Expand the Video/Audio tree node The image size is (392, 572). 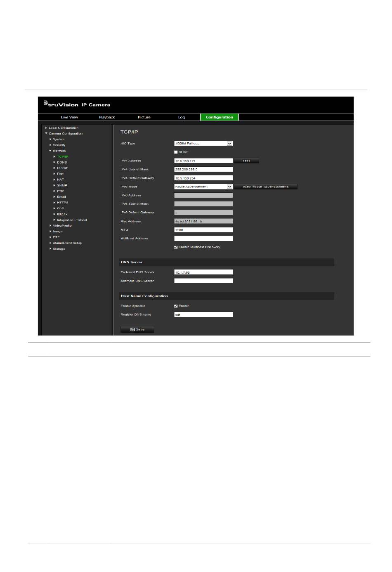click(x=62, y=226)
